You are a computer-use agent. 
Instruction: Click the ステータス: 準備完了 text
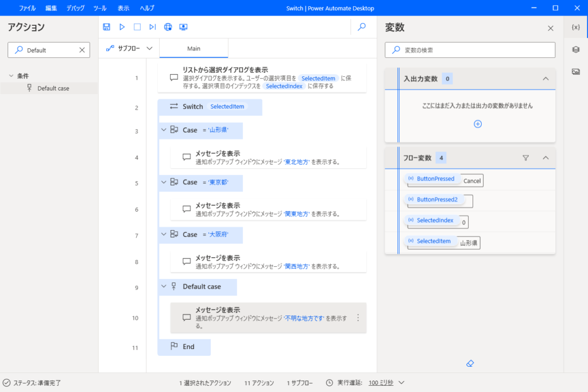point(37,383)
